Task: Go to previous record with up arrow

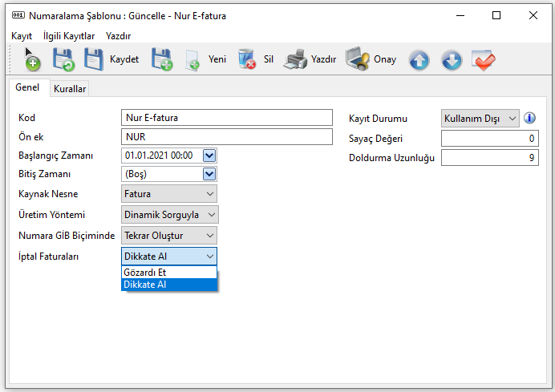Action: (419, 60)
